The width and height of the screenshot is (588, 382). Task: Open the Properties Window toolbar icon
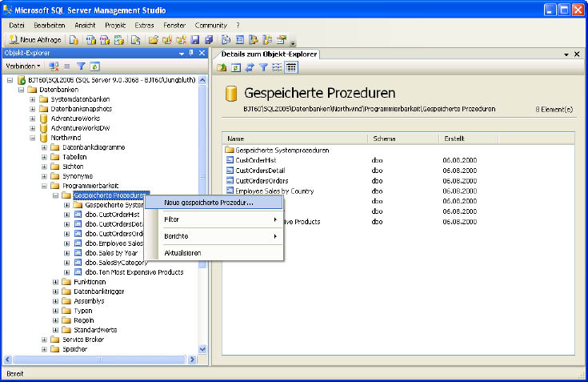click(x=282, y=39)
